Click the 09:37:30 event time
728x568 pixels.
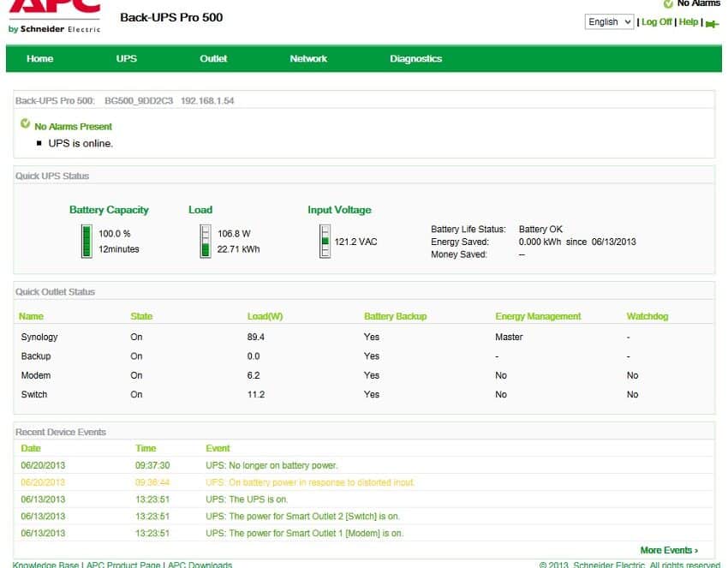point(152,465)
